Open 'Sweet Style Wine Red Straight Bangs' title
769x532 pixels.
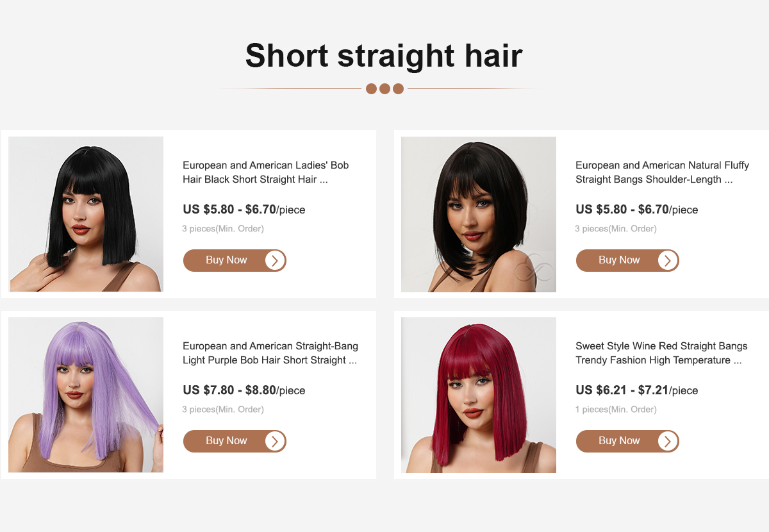(x=661, y=353)
